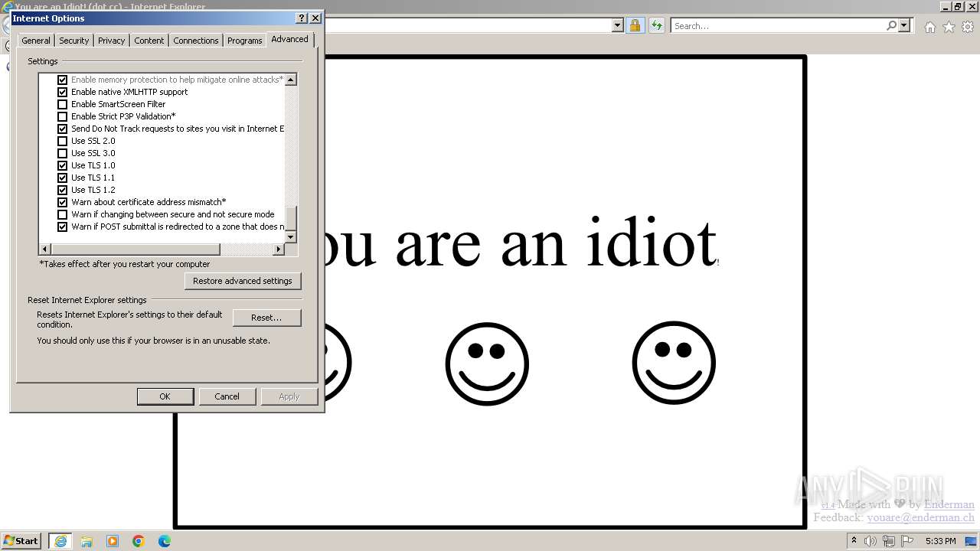Click the green refresh arrows icon
980x551 pixels.
pos(656,25)
